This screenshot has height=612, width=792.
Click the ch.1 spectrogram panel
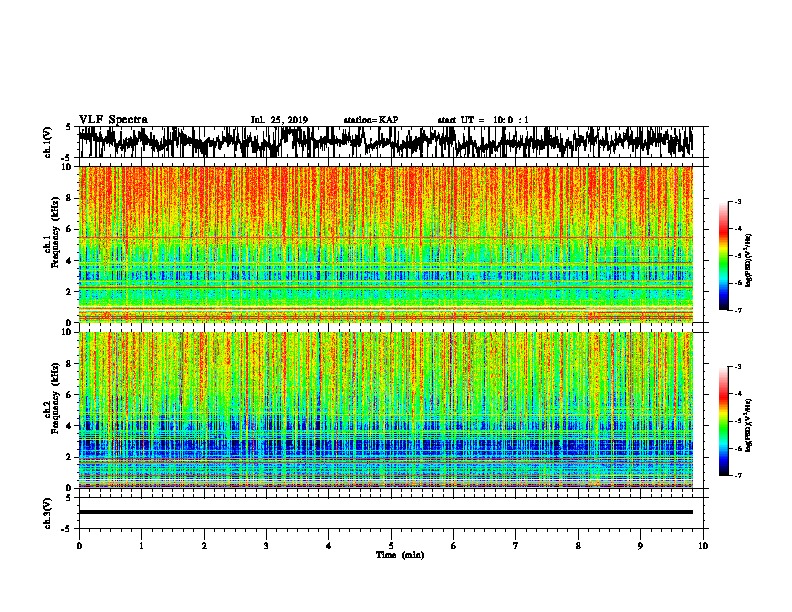(385, 244)
